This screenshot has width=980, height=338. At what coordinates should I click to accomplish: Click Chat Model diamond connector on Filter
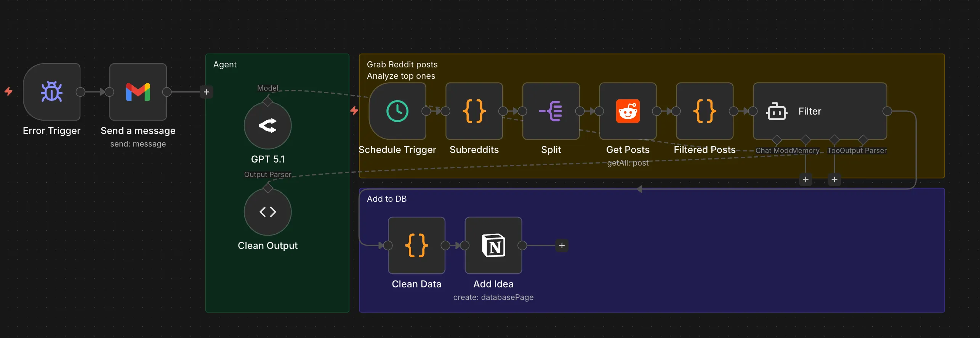[x=777, y=140]
